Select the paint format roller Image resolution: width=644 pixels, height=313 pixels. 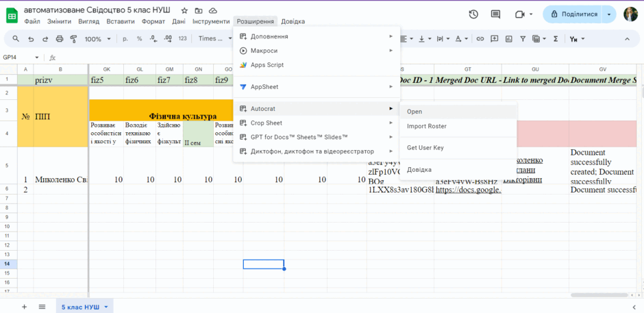73,38
